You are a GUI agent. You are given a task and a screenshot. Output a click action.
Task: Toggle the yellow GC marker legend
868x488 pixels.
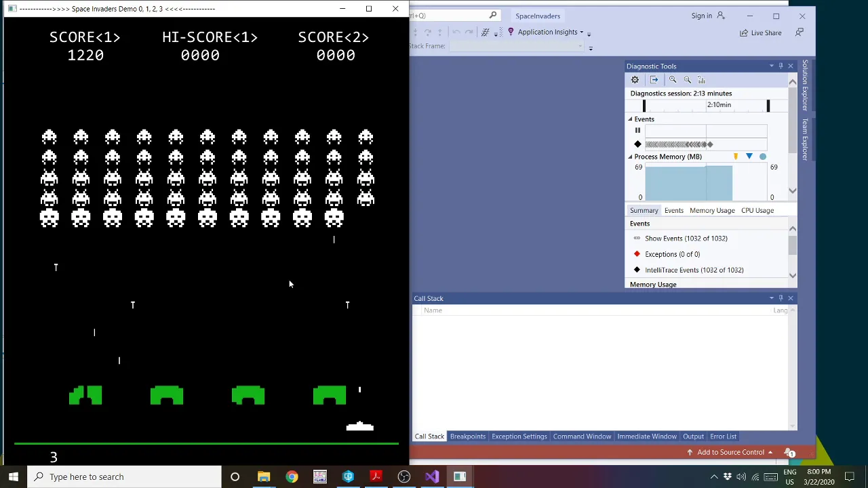point(736,157)
